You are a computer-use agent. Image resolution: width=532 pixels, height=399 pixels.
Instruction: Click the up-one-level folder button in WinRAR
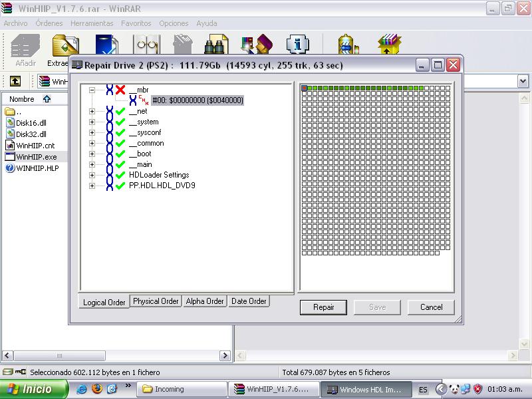coord(15,81)
